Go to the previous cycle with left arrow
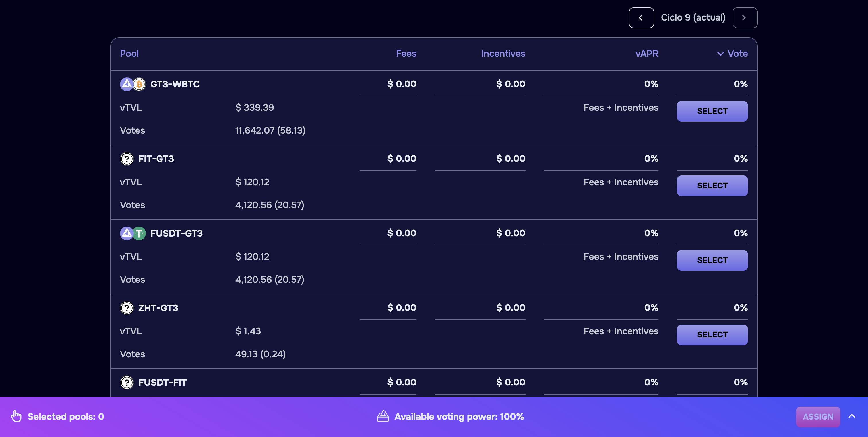 tap(641, 18)
